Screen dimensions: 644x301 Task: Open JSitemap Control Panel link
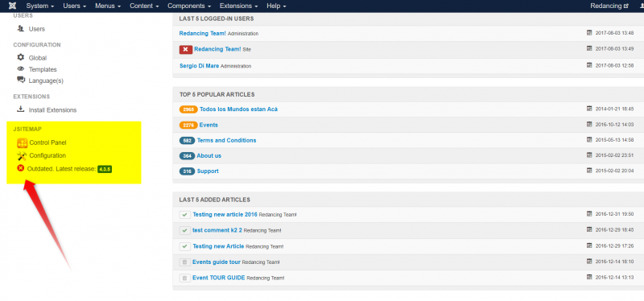point(47,143)
